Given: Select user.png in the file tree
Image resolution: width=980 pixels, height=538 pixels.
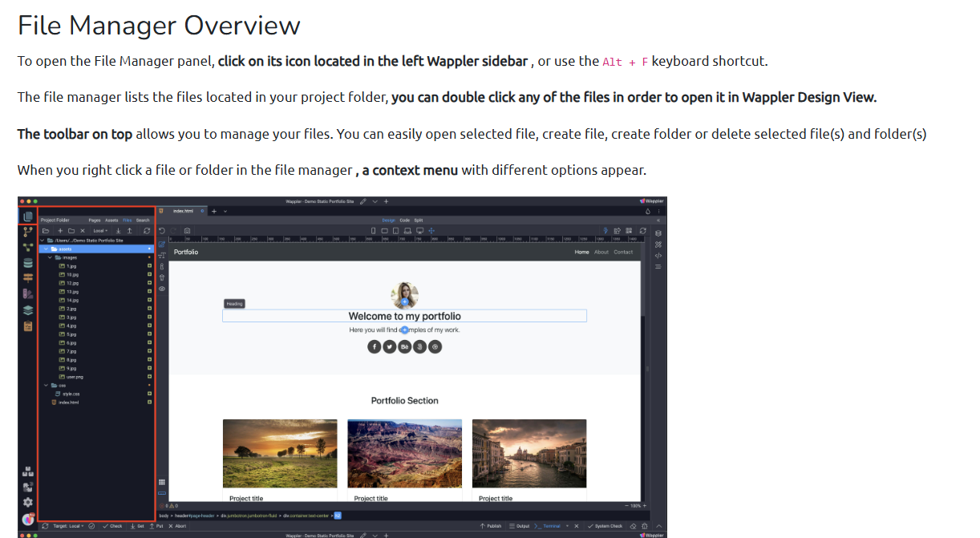Looking at the screenshot, I should (x=75, y=377).
